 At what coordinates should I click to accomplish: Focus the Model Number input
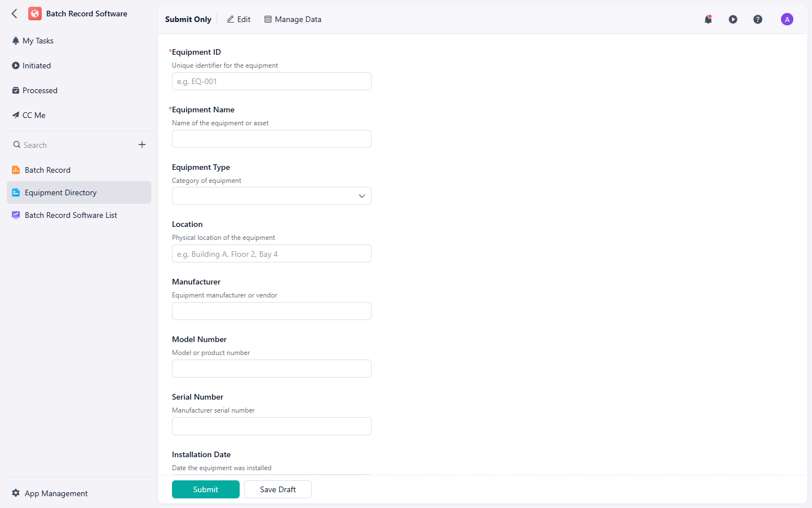tap(272, 369)
